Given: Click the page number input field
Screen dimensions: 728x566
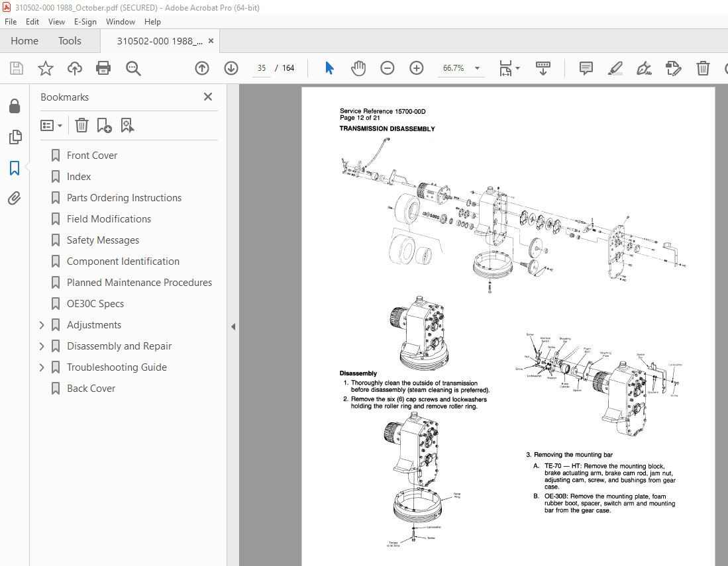Looking at the screenshot, I should coord(261,68).
